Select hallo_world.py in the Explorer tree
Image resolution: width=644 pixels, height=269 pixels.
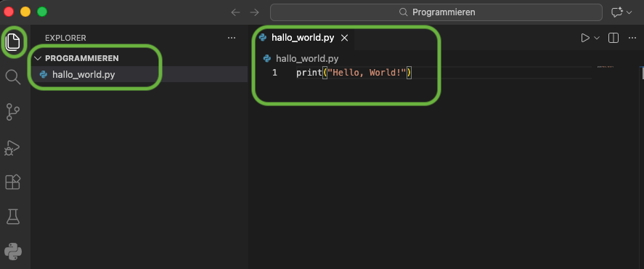click(139, 74)
